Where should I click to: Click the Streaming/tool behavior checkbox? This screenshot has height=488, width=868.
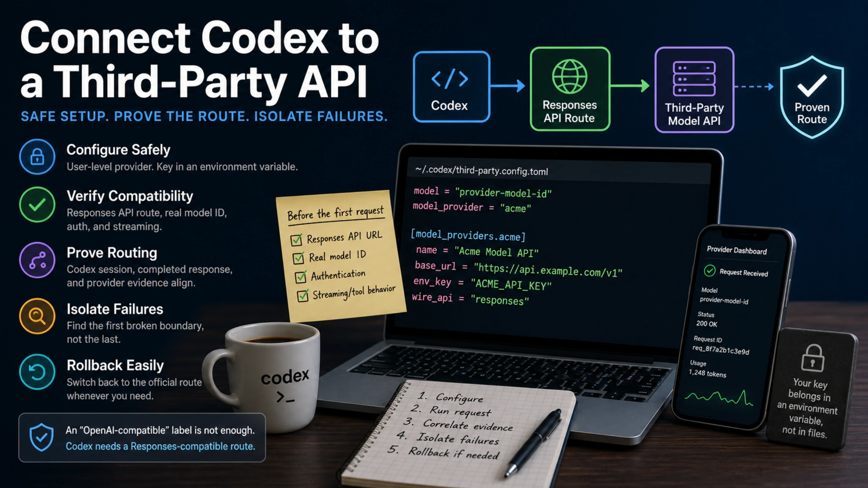303,296
